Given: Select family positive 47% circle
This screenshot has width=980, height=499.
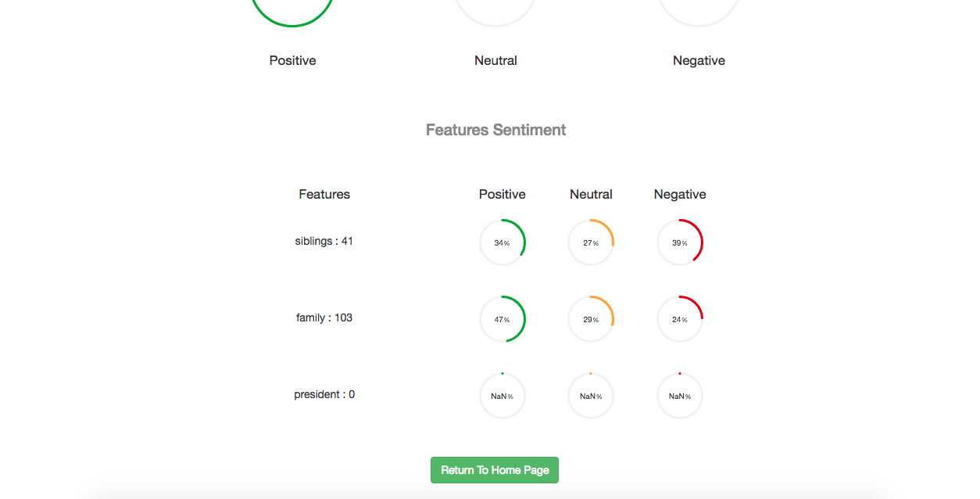Looking at the screenshot, I should (503, 319).
